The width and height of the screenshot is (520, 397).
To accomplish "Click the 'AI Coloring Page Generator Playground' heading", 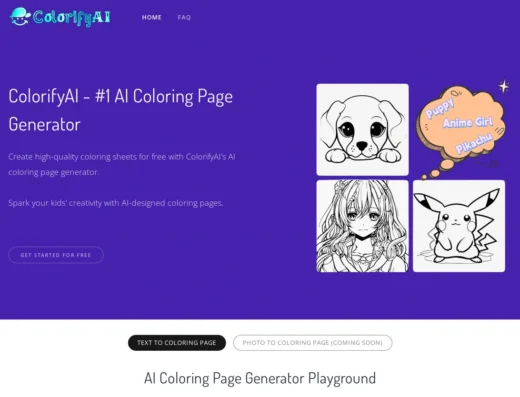I will (x=260, y=378).
